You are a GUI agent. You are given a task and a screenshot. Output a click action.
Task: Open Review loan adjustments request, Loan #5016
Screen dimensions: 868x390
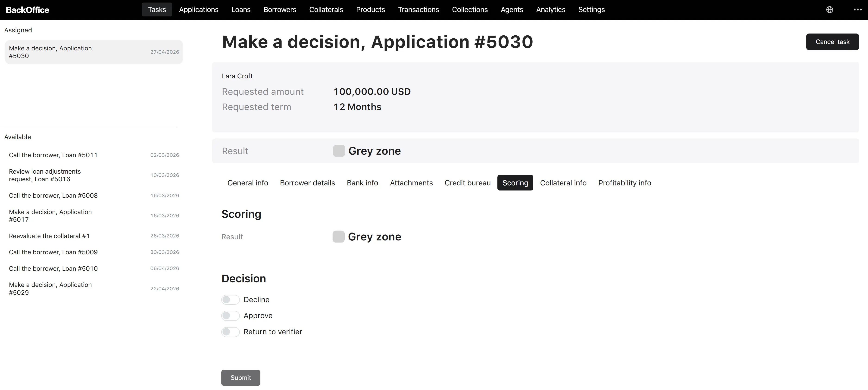tap(94, 175)
